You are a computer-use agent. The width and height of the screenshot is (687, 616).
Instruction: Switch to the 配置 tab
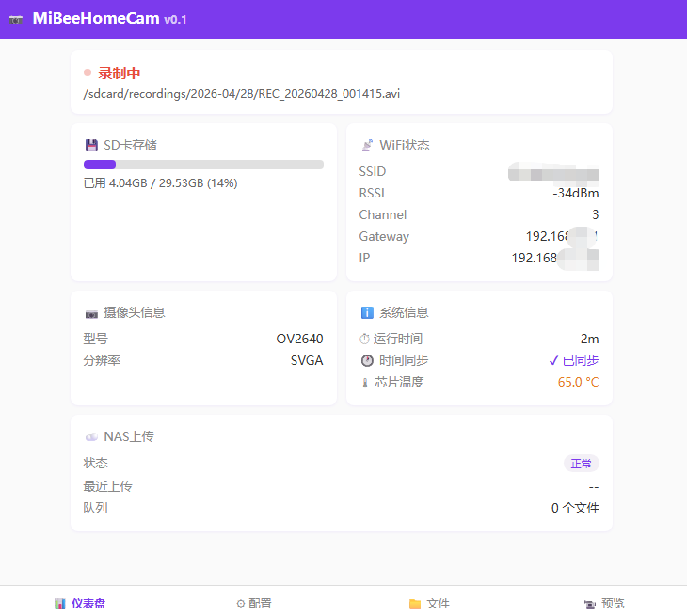click(254, 604)
